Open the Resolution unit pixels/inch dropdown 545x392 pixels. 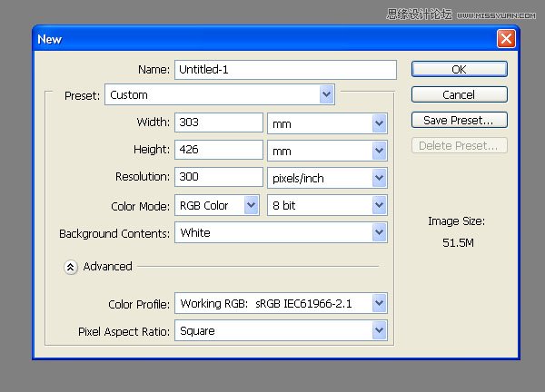327,178
